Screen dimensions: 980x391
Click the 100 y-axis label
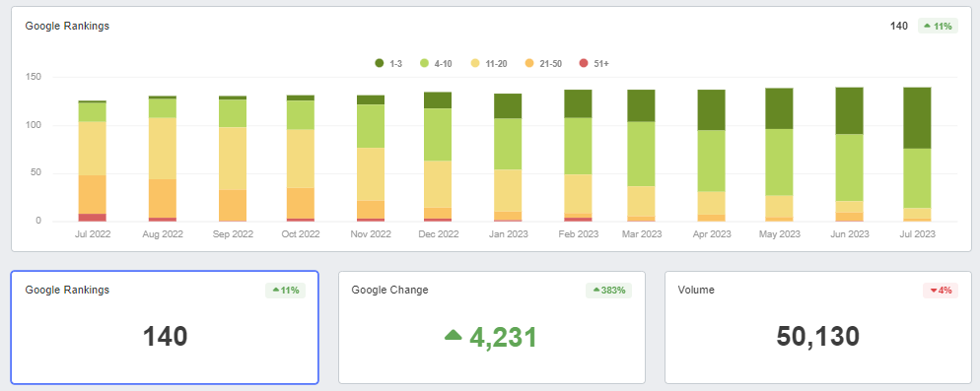click(x=34, y=125)
